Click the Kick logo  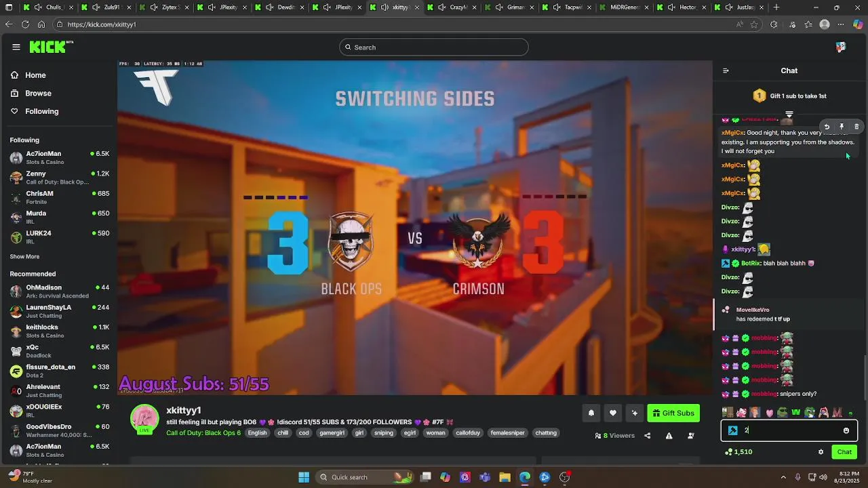(51, 47)
